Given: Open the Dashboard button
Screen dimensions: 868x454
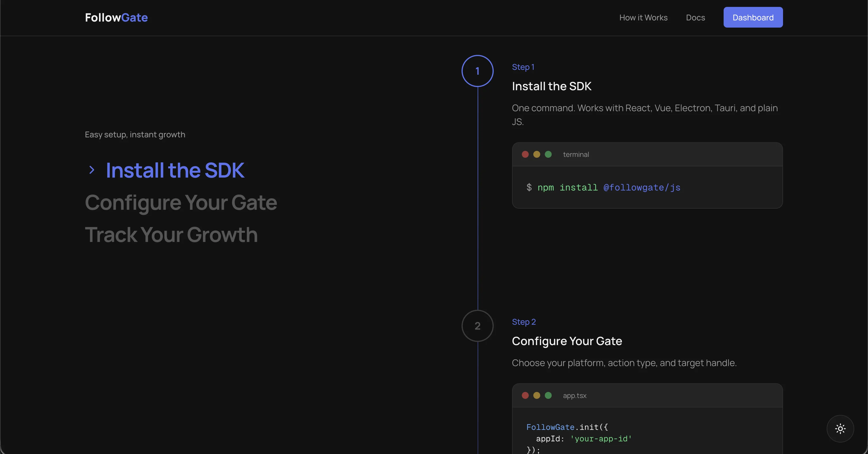Looking at the screenshot, I should click(x=753, y=18).
